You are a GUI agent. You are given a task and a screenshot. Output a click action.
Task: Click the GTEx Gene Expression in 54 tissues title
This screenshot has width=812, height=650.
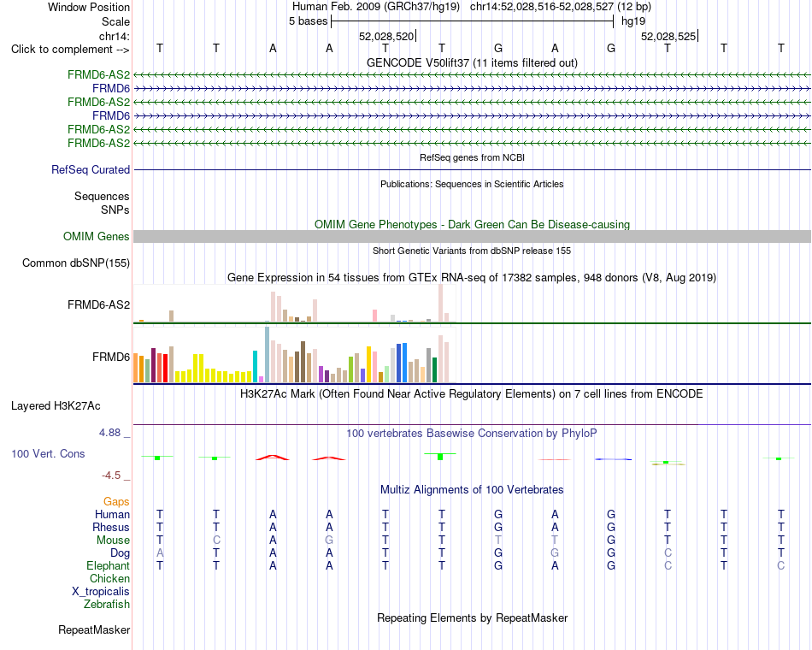(x=472, y=278)
